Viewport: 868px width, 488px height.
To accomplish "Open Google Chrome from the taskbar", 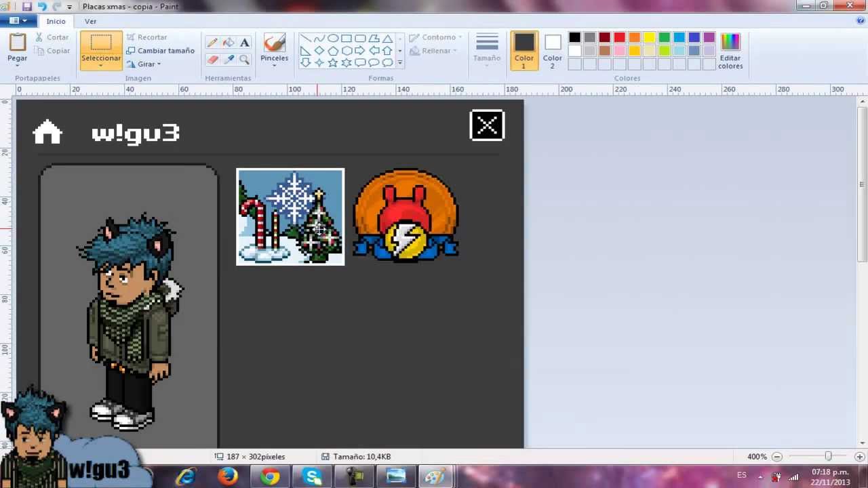I will point(270,476).
